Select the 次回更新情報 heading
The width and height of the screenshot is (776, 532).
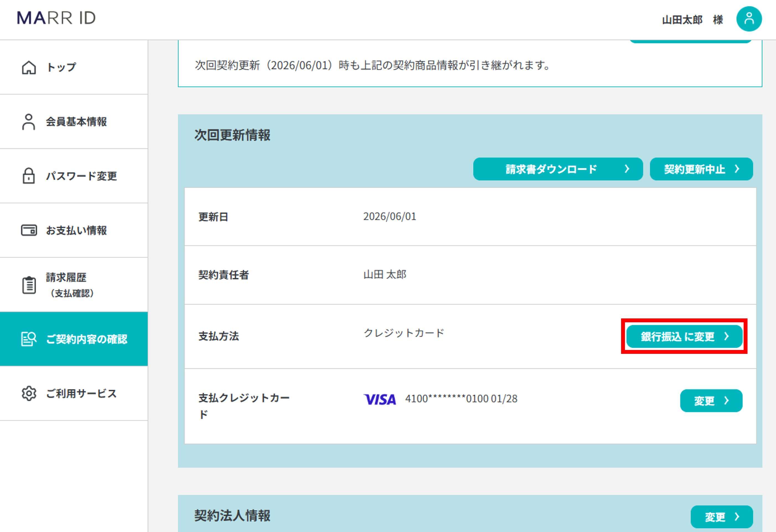coord(232,136)
